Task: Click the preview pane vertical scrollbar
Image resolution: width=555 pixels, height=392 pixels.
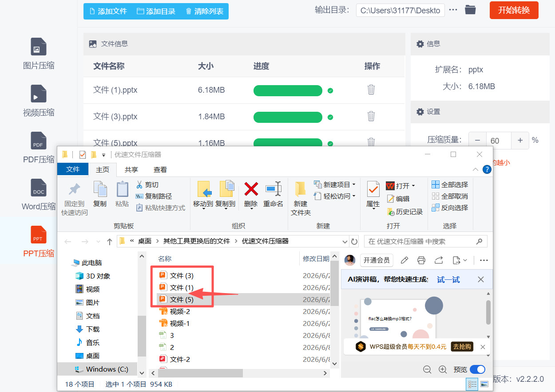Action: coord(488,312)
